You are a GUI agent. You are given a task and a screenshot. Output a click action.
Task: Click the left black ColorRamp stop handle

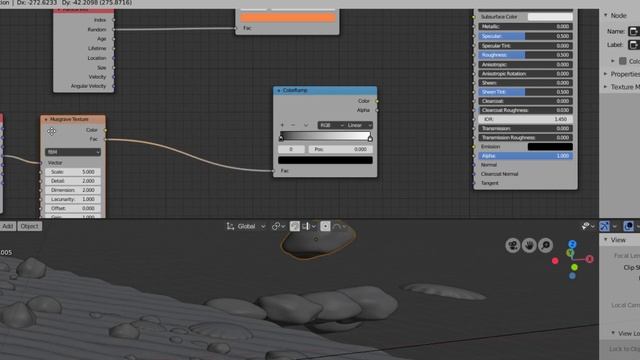[x=281, y=138]
